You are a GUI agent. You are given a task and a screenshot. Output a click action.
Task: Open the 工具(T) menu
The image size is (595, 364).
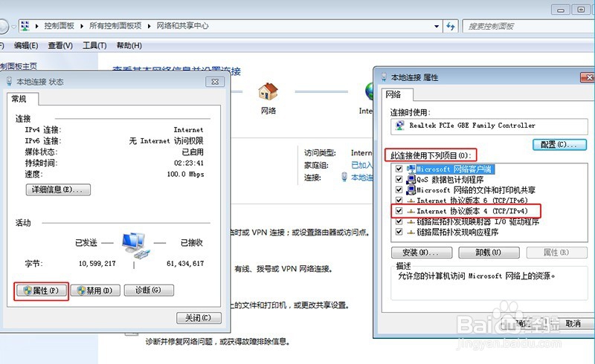[x=94, y=45]
